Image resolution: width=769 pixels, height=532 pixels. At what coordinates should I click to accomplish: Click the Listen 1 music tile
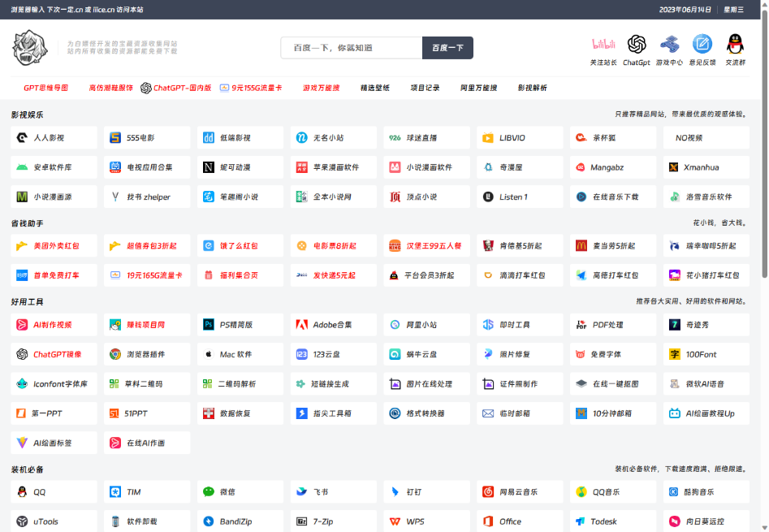pos(520,197)
